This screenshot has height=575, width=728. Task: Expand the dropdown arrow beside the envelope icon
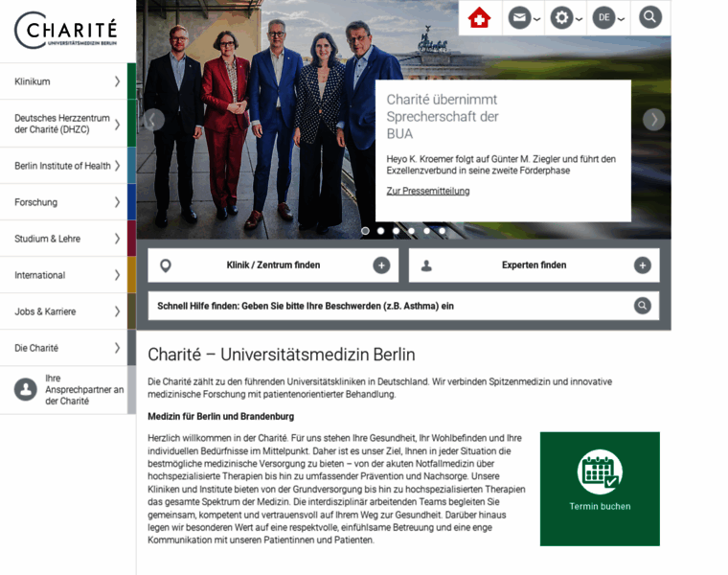pos(536,19)
